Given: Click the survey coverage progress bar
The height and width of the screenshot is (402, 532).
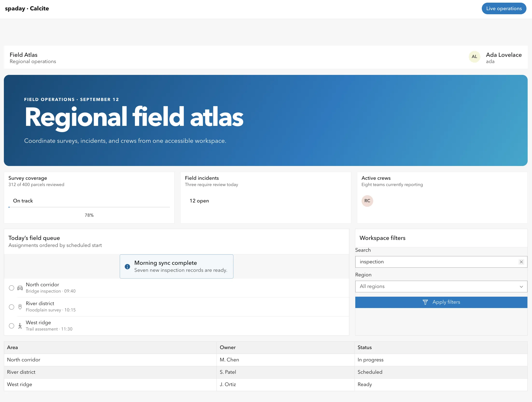Looking at the screenshot, I should [x=89, y=207].
